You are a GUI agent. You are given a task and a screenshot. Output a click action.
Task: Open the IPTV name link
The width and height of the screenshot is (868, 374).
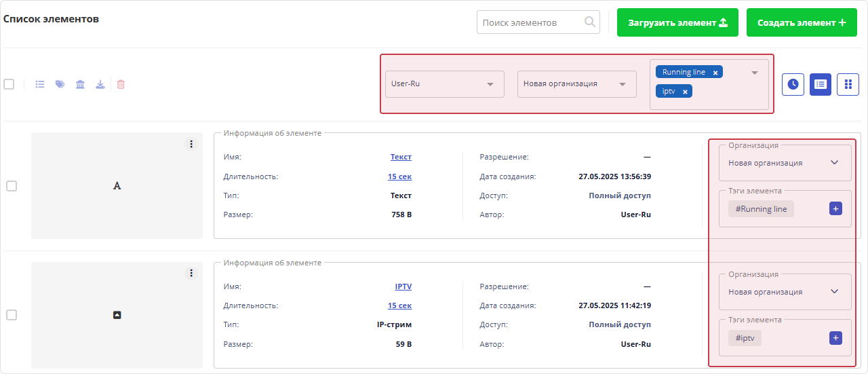pos(403,286)
